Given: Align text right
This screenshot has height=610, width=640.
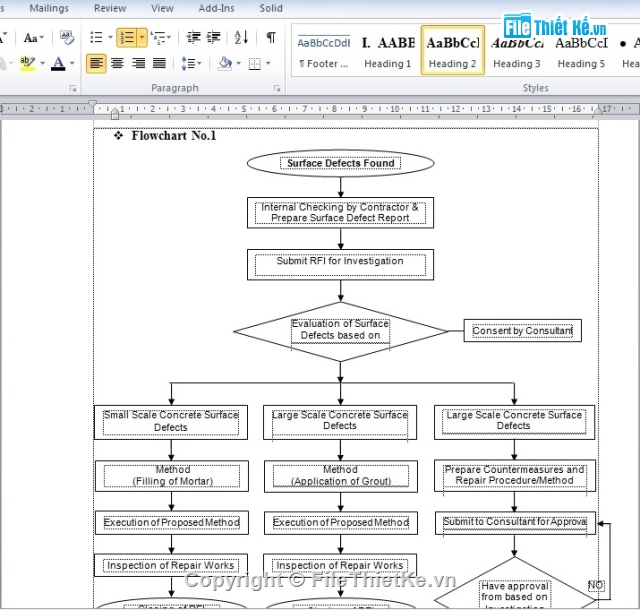Looking at the screenshot, I should coord(138,63).
